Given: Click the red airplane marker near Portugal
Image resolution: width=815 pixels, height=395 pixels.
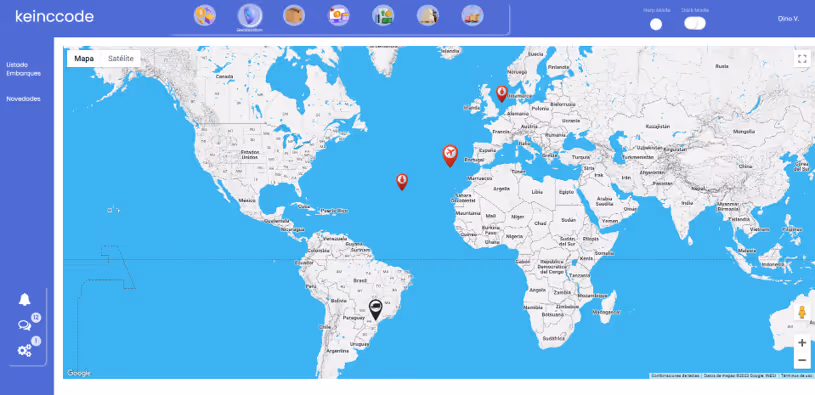Looking at the screenshot, I should tap(450, 155).
